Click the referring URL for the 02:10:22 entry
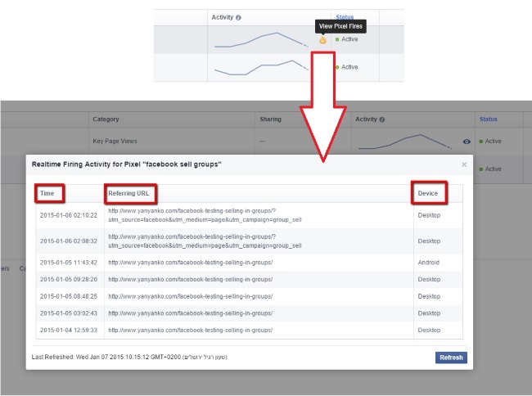The width and height of the screenshot is (532, 396). pyautogui.click(x=205, y=215)
